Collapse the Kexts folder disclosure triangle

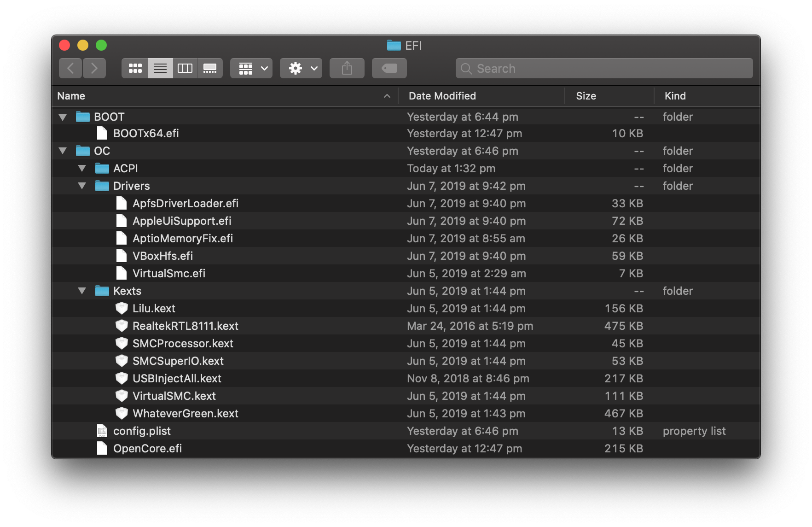pos(82,291)
